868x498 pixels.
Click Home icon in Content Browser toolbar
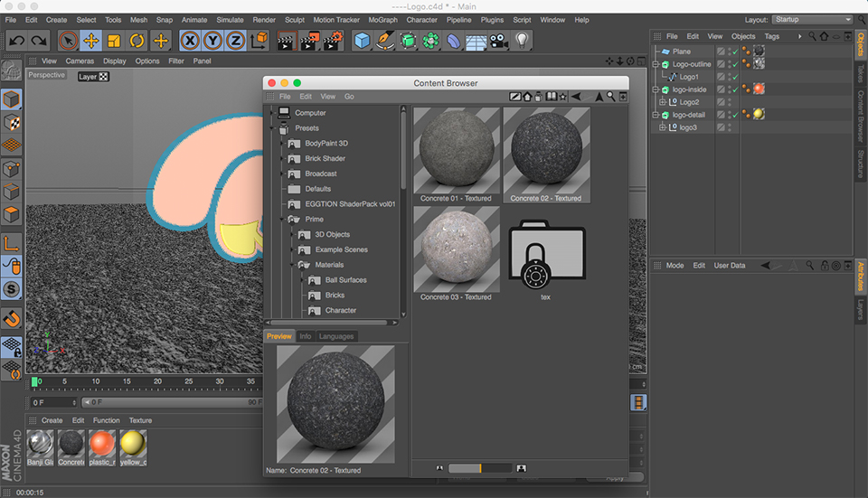(x=527, y=97)
